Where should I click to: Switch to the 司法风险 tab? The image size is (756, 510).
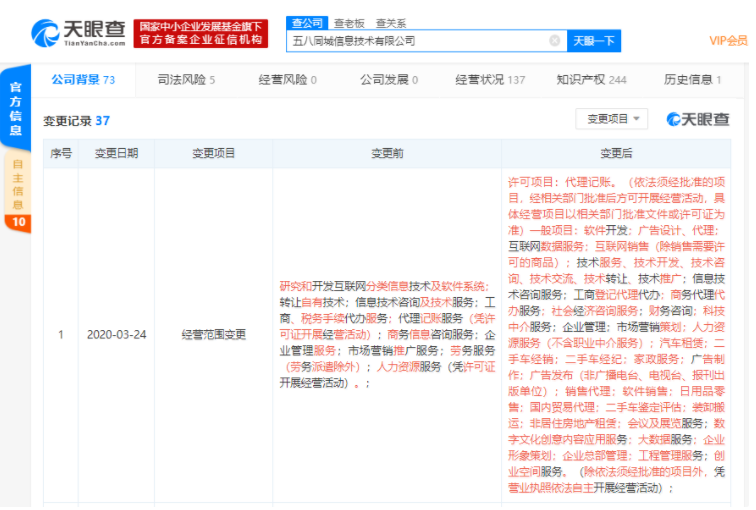[186, 80]
